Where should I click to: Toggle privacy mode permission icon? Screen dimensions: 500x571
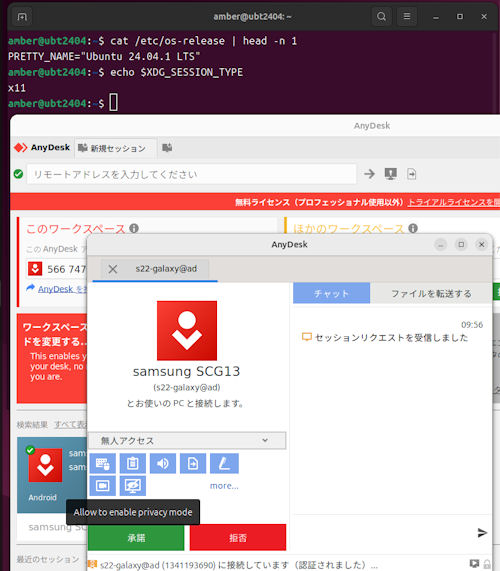[133, 485]
